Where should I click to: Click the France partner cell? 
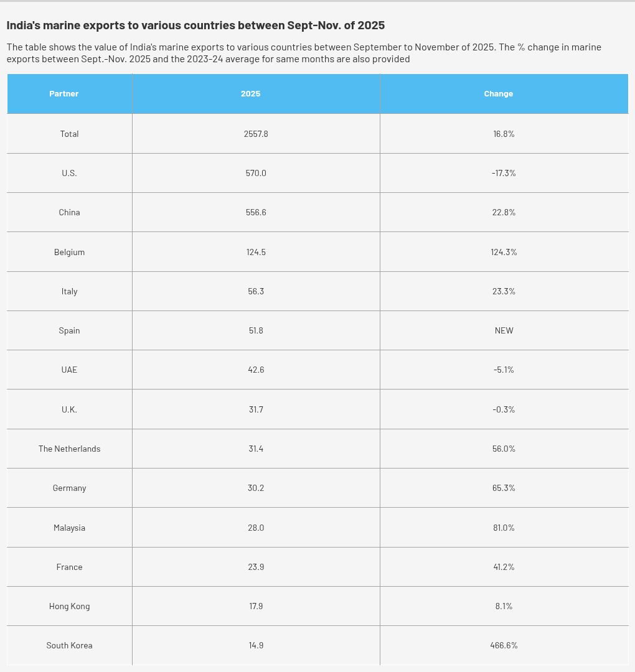pyautogui.click(x=70, y=567)
